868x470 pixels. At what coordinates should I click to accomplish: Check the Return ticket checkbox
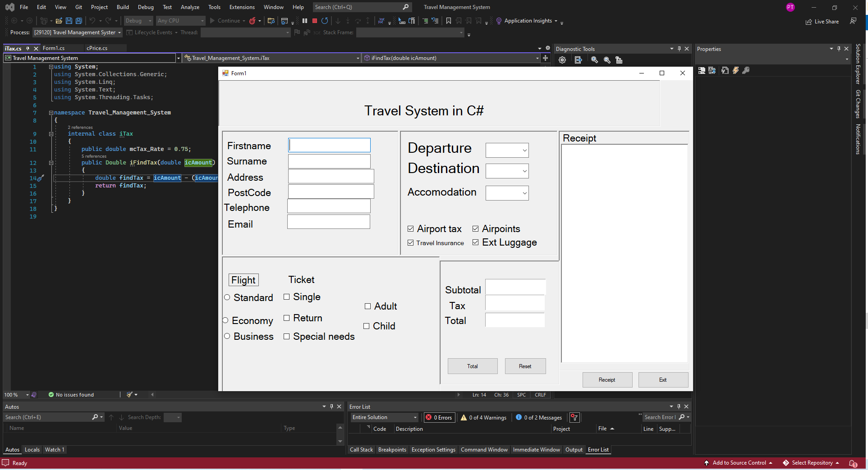(286, 318)
